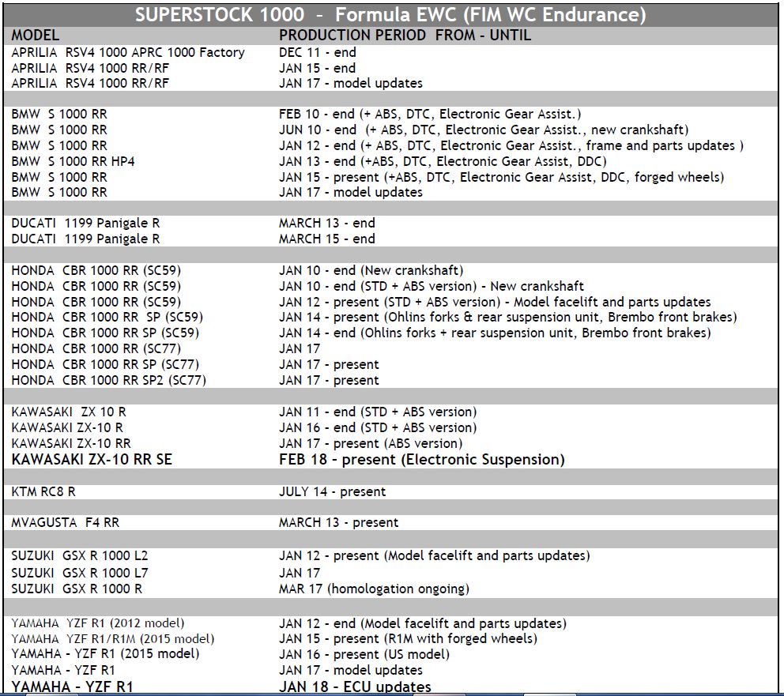Screen dimensions: 784x696
Task: Click the MODEL column header
Action: (36, 36)
